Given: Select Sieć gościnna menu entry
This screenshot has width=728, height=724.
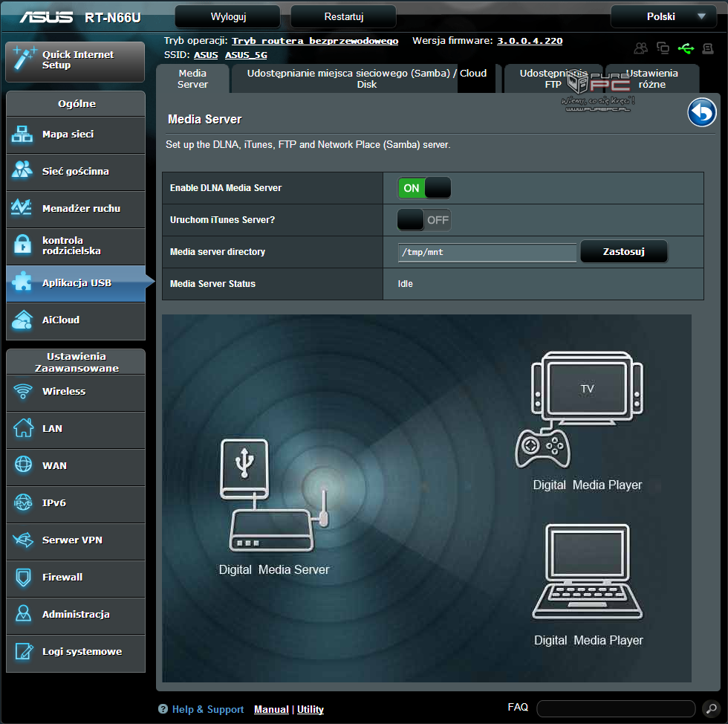Looking at the screenshot, I should (x=76, y=172).
